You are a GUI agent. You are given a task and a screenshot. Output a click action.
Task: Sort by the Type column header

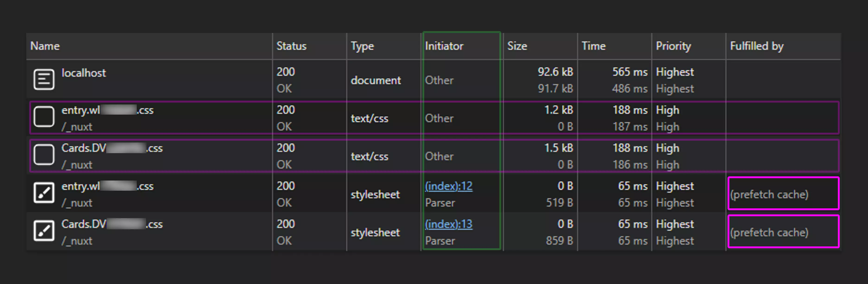[362, 46]
